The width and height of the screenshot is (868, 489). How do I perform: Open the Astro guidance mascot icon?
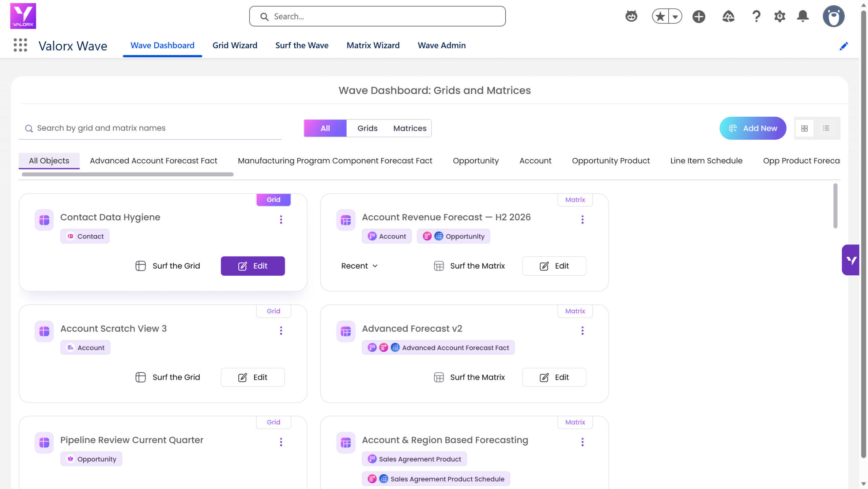point(631,16)
